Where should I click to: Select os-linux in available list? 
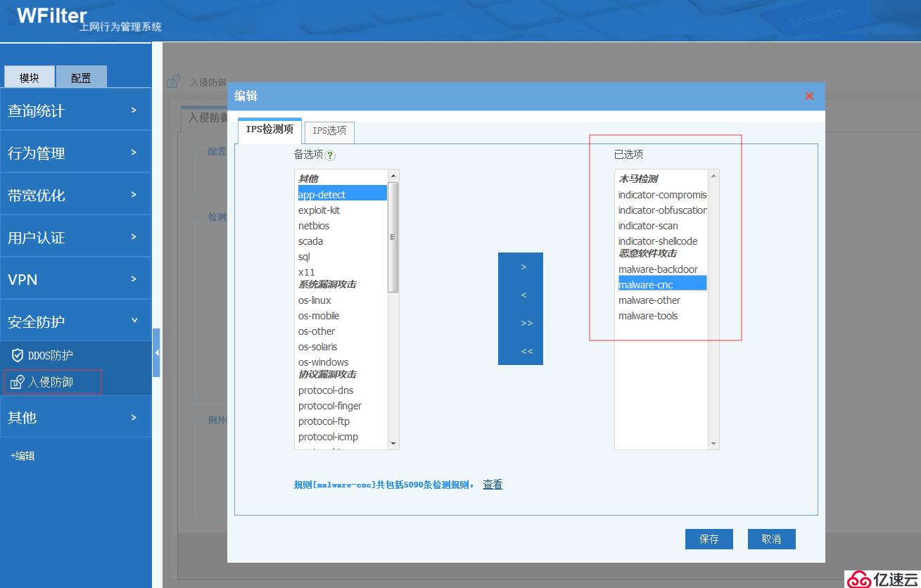point(342,300)
